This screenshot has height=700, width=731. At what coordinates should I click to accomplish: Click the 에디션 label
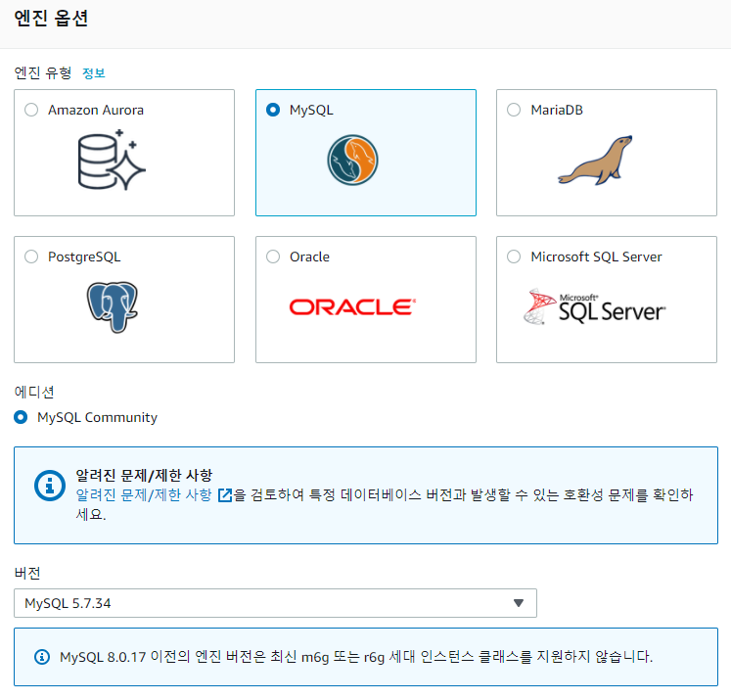pos(34,392)
